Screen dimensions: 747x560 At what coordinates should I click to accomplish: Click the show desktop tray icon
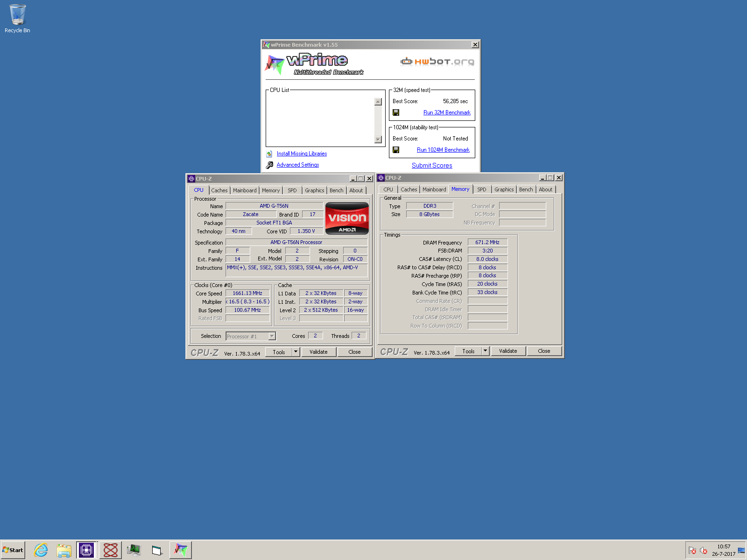click(741, 551)
